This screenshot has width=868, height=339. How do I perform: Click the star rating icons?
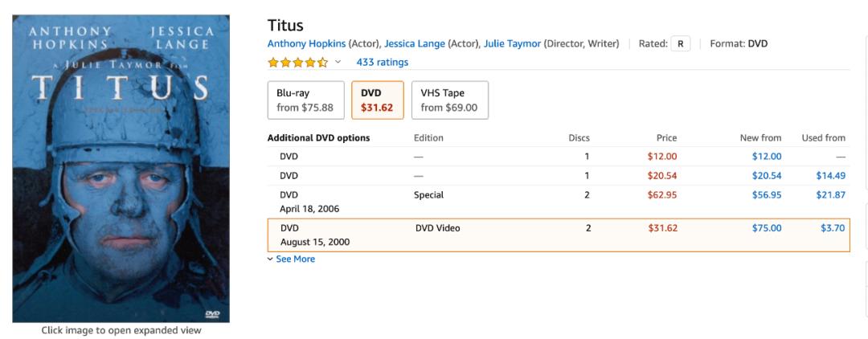[x=297, y=63]
